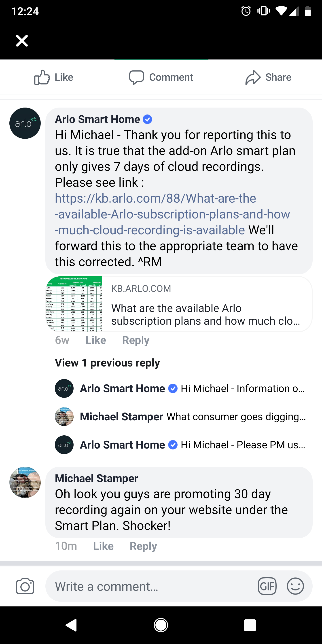Focus the Write a comment field

tap(150, 586)
